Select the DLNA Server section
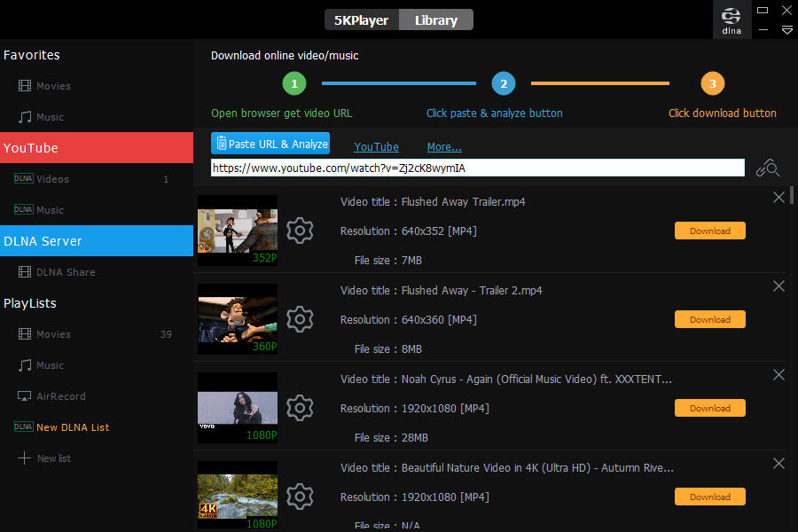Image resolution: width=798 pixels, height=532 pixels. pyautogui.click(x=97, y=241)
